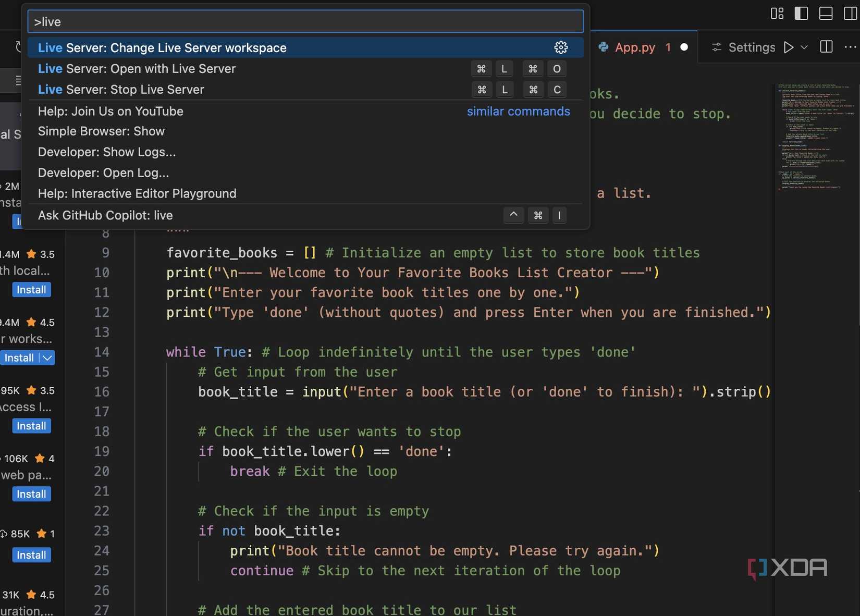Click the unsaved changes dot on App.py
This screenshot has width=860, height=616.
[x=684, y=47]
